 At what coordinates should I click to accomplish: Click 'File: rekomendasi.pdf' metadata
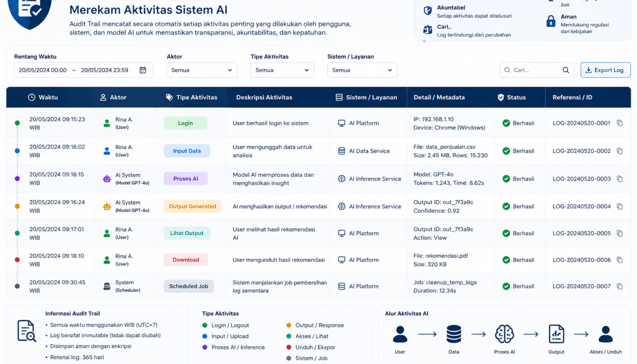(441, 256)
